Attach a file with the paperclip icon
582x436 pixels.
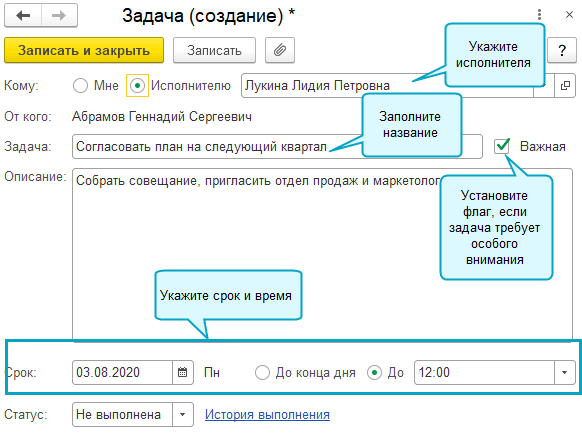[280, 50]
